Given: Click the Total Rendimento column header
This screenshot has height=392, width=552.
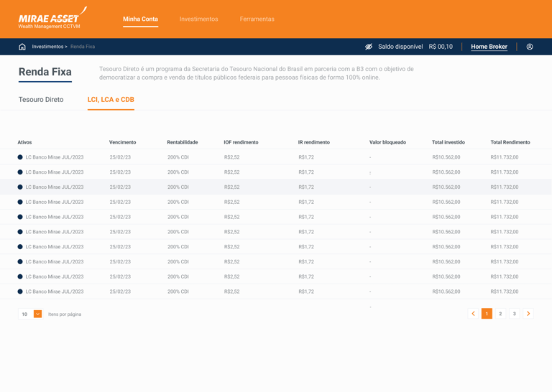Looking at the screenshot, I should pos(510,142).
